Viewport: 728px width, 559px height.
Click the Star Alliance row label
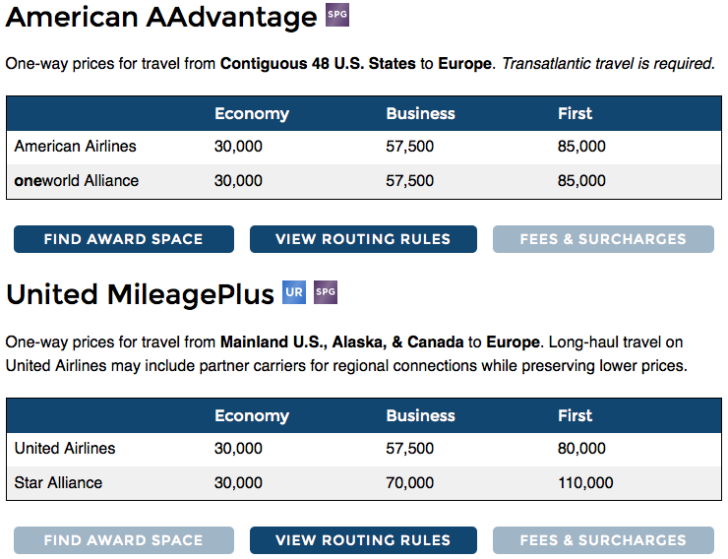(58, 483)
